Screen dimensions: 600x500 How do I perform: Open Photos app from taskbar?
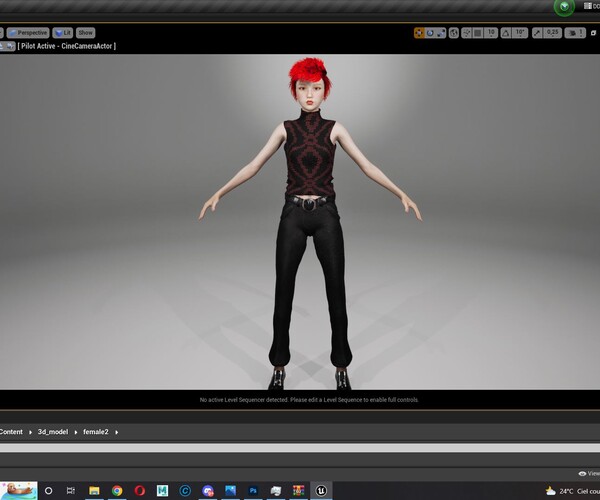[x=230, y=490]
